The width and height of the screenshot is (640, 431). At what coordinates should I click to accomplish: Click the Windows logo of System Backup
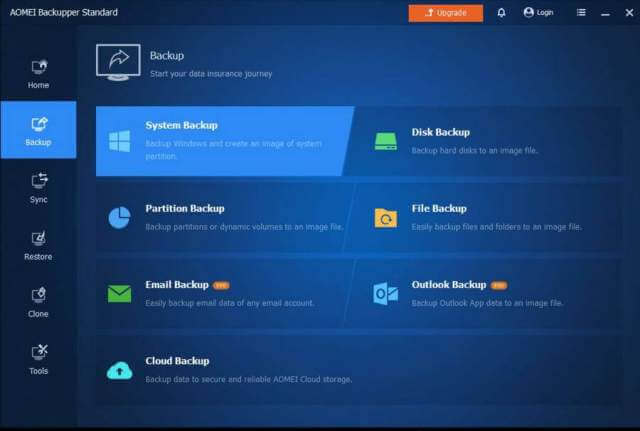coord(120,141)
